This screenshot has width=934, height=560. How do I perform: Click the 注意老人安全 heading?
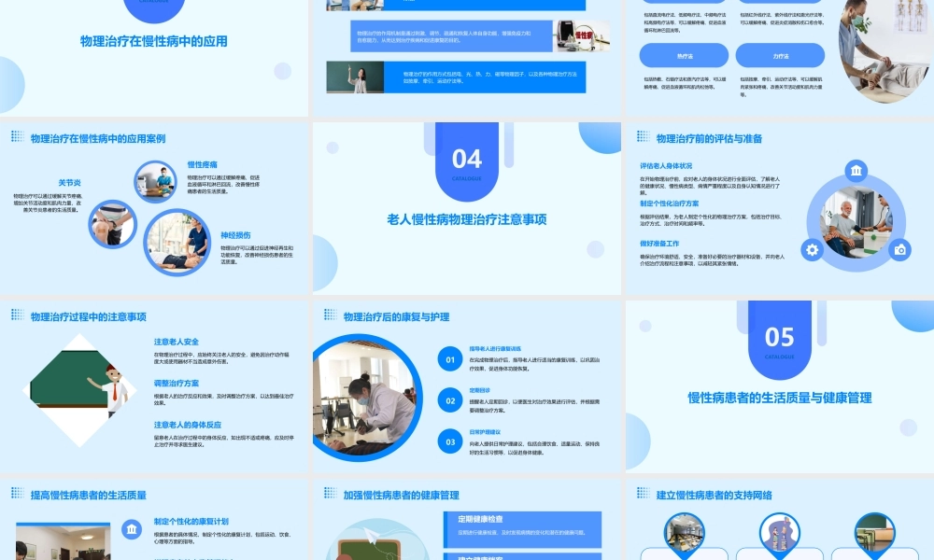pyautogui.click(x=177, y=342)
